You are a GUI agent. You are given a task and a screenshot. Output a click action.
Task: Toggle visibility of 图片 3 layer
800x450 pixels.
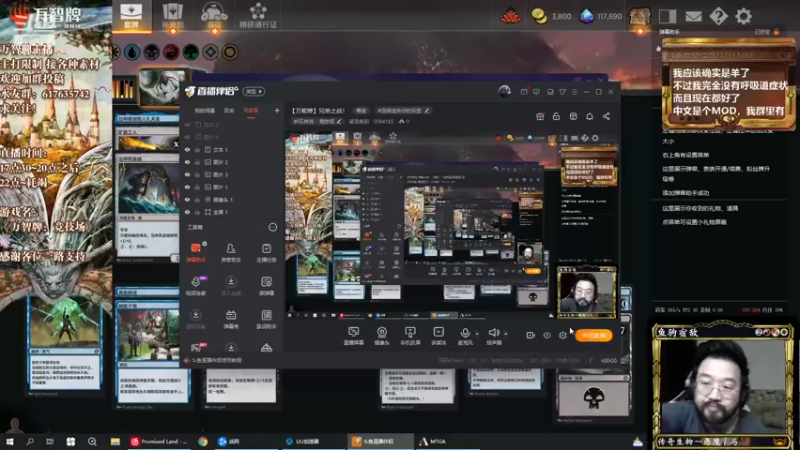click(x=187, y=174)
